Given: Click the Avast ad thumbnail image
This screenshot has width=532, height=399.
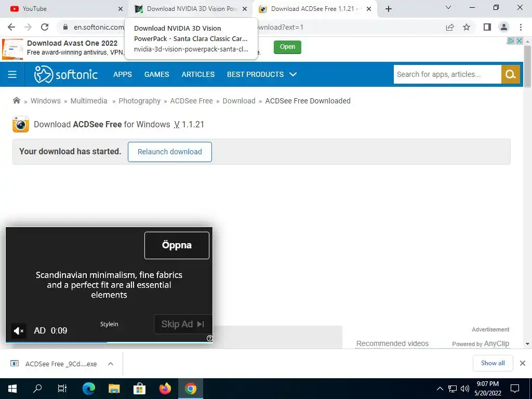Looking at the screenshot, I should click(x=12, y=49).
